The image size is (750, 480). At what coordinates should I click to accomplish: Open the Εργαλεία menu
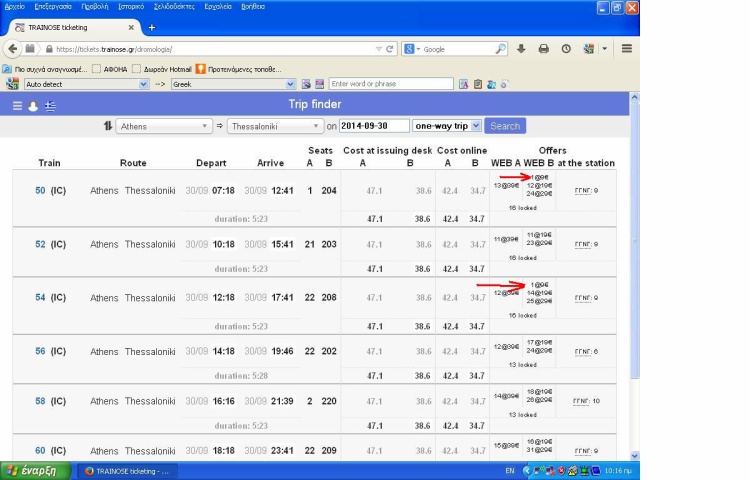(x=218, y=7)
